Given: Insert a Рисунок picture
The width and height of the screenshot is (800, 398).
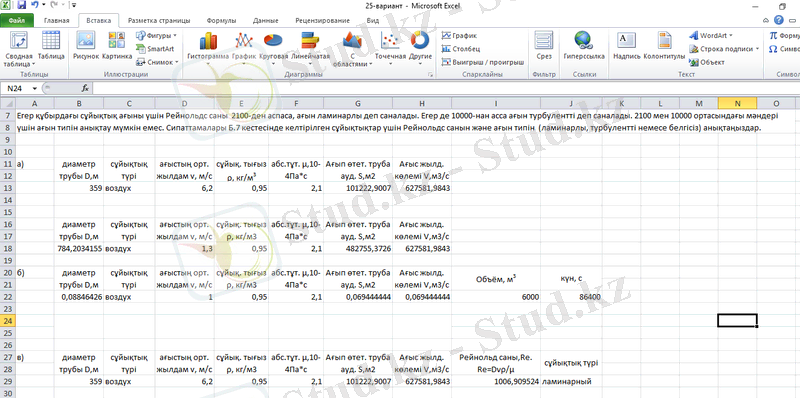Looking at the screenshot, I should (86, 46).
